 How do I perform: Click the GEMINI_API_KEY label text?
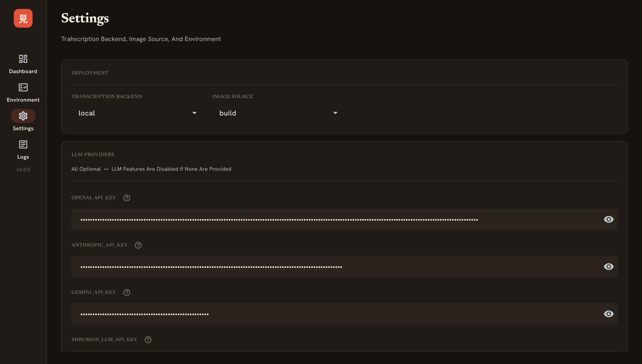click(93, 293)
